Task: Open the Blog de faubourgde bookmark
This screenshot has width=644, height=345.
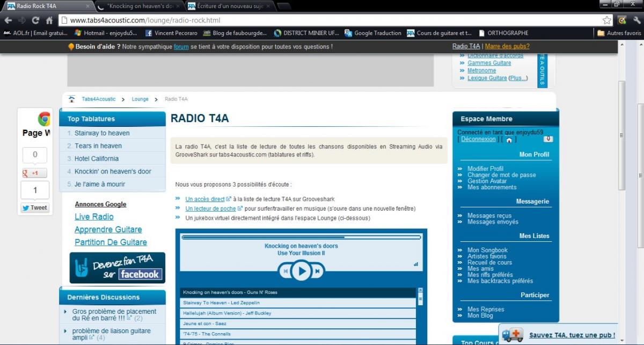Action: point(235,33)
